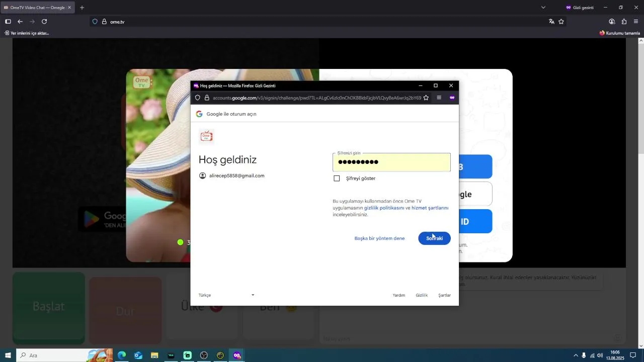Open the Türkçe language dropdown

coord(226,295)
